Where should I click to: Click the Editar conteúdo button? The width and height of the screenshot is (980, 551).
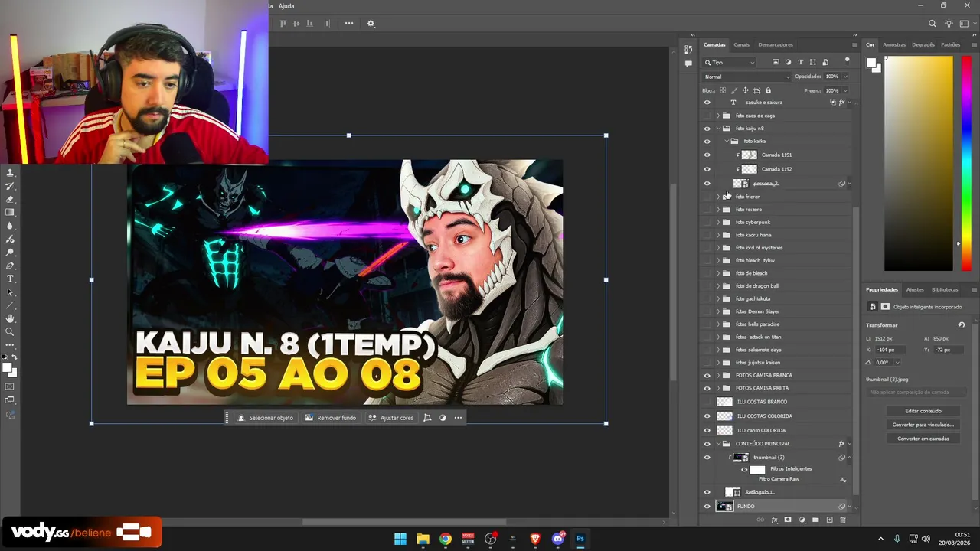(x=923, y=411)
